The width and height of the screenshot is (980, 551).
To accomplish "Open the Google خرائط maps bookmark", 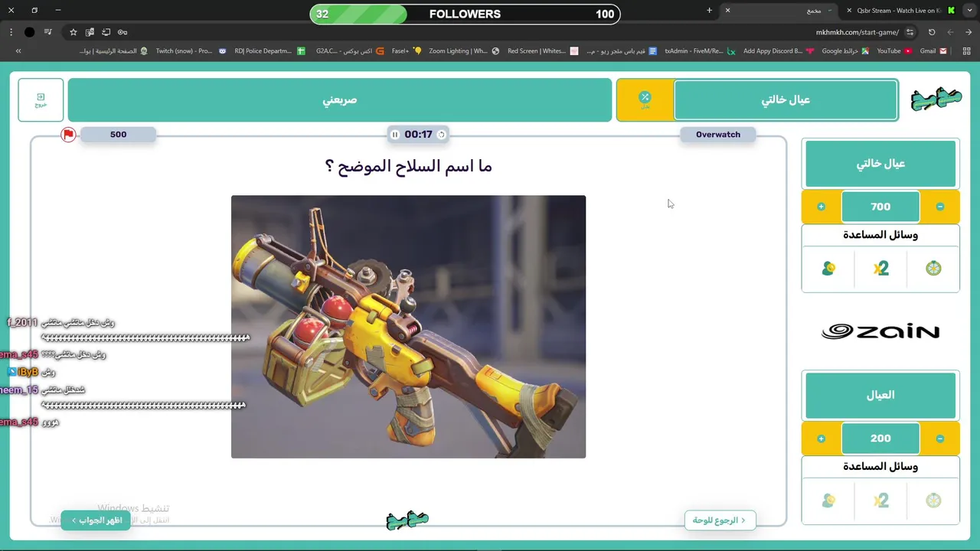I will 845,51.
